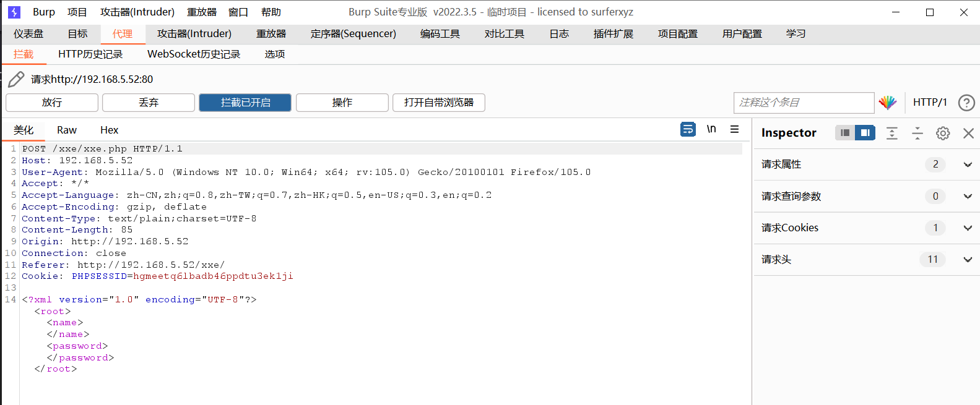The height and width of the screenshot is (405, 980).
Task: Click Inspector expand all sections icon
Action: (892, 133)
